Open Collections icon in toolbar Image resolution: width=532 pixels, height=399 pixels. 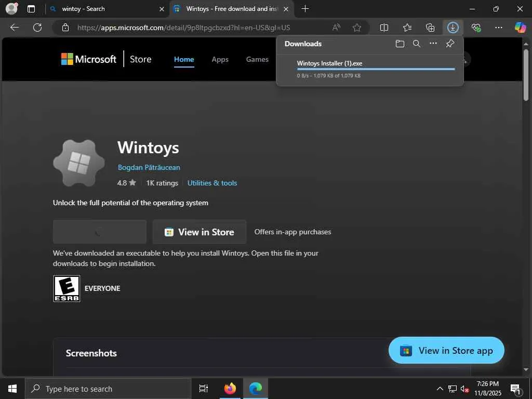click(x=430, y=28)
